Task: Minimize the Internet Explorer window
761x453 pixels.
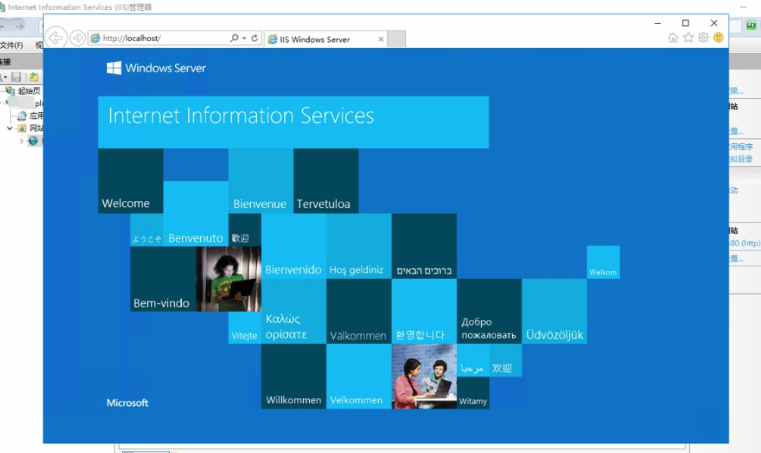Action: (x=658, y=23)
